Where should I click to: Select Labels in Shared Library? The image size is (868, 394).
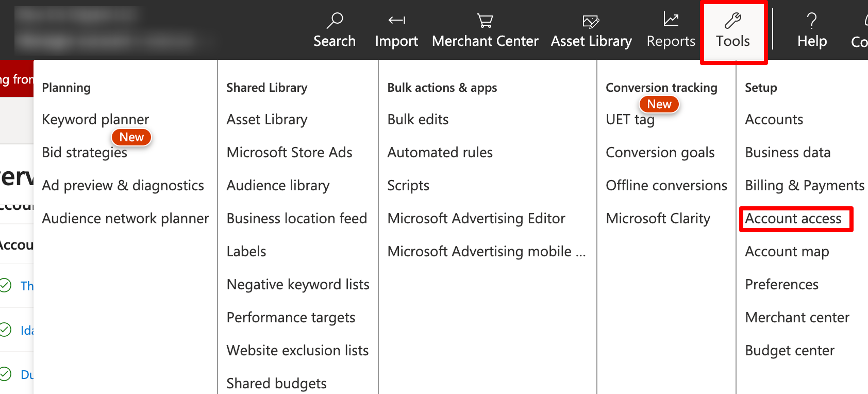(x=246, y=252)
